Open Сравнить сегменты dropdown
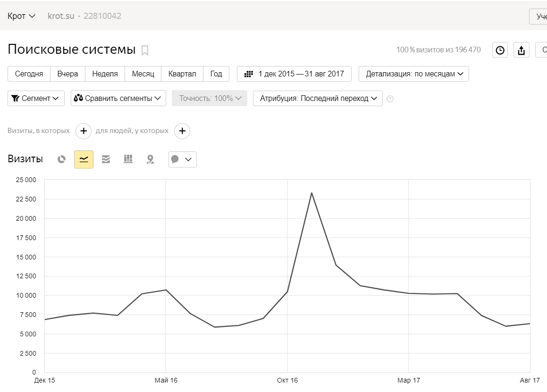This screenshot has height=392, width=547. tap(118, 99)
